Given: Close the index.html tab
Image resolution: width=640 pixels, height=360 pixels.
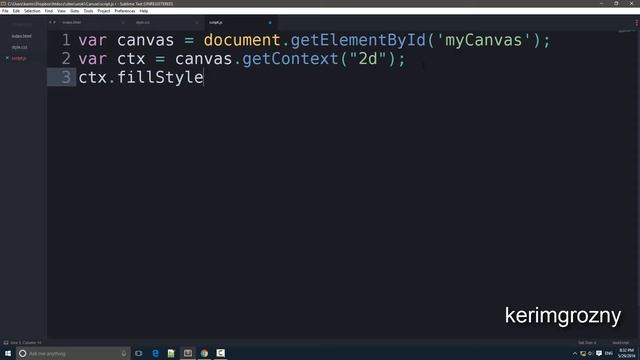Looking at the screenshot, I should click(123, 22).
